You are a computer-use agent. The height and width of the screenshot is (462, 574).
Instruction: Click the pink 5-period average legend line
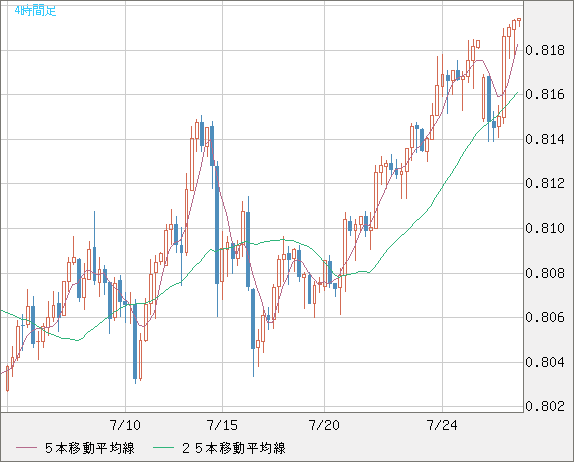[x=26, y=448]
